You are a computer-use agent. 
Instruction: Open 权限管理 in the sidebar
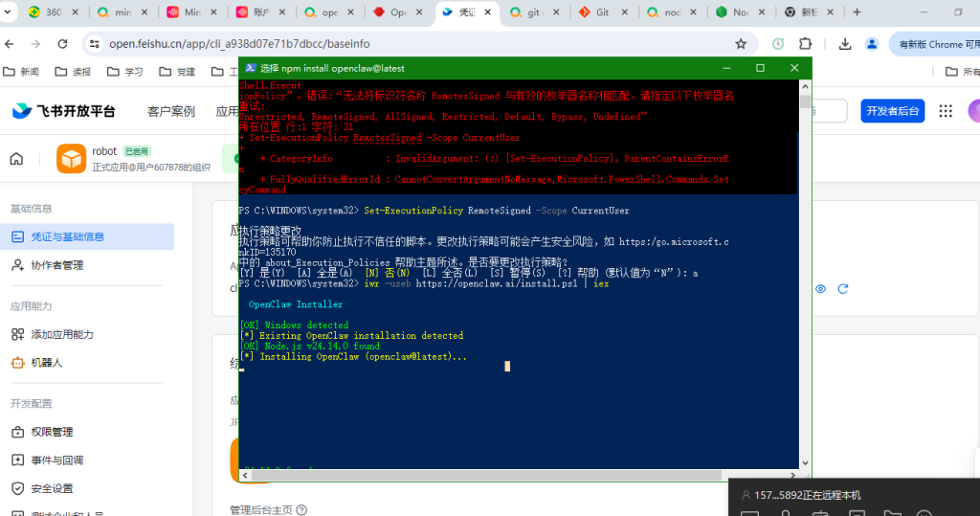[x=52, y=432]
